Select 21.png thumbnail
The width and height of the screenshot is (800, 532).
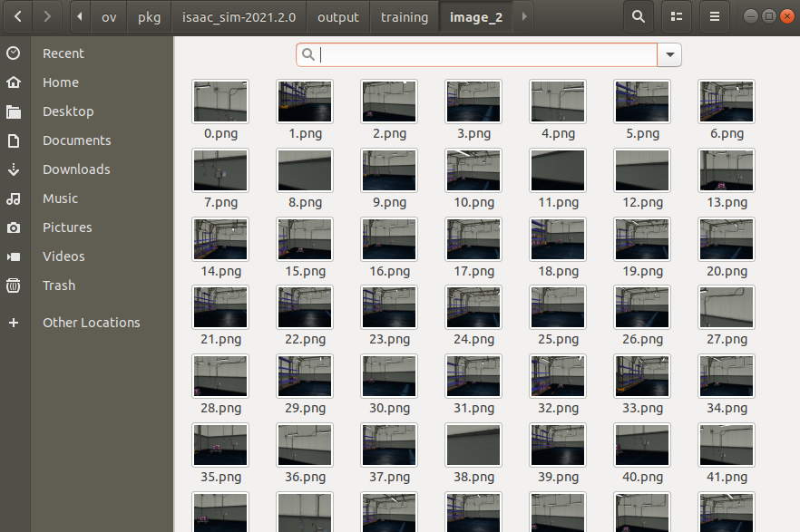[220, 307]
